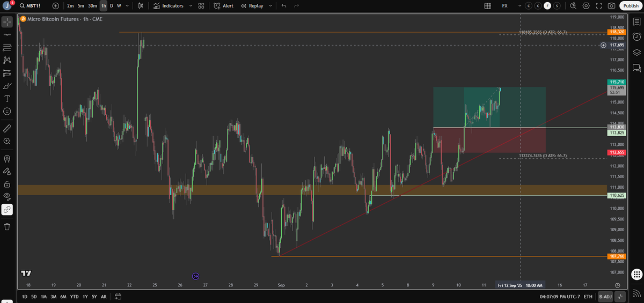This screenshot has height=303, width=644.
Task: Toggle the S sync circle button
Action: [557, 5]
